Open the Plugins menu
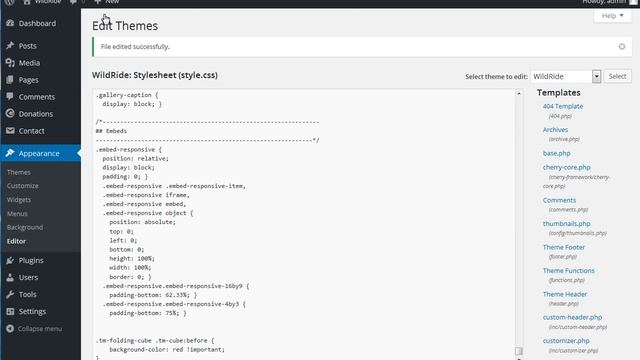This screenshot has height=360, width=640. [x=31, y=260]
